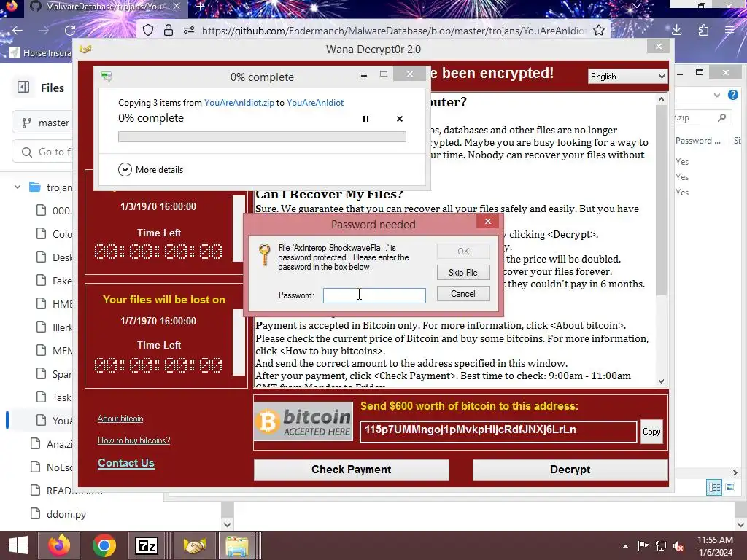Click ransom note scrollbar up arrow
Image resolution: width=747 pixels, height=560 pixels.
(661, 99)
